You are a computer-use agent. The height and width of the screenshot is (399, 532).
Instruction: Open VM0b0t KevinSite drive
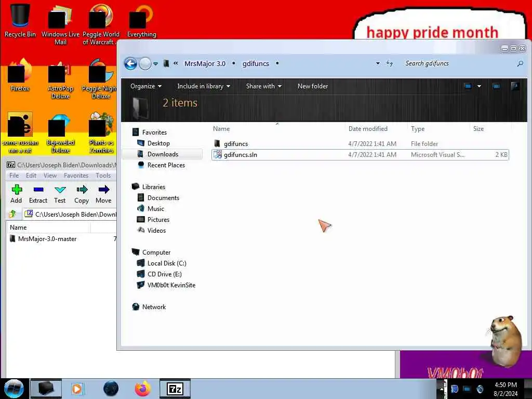pyautogui.click(x=171, y=285)
